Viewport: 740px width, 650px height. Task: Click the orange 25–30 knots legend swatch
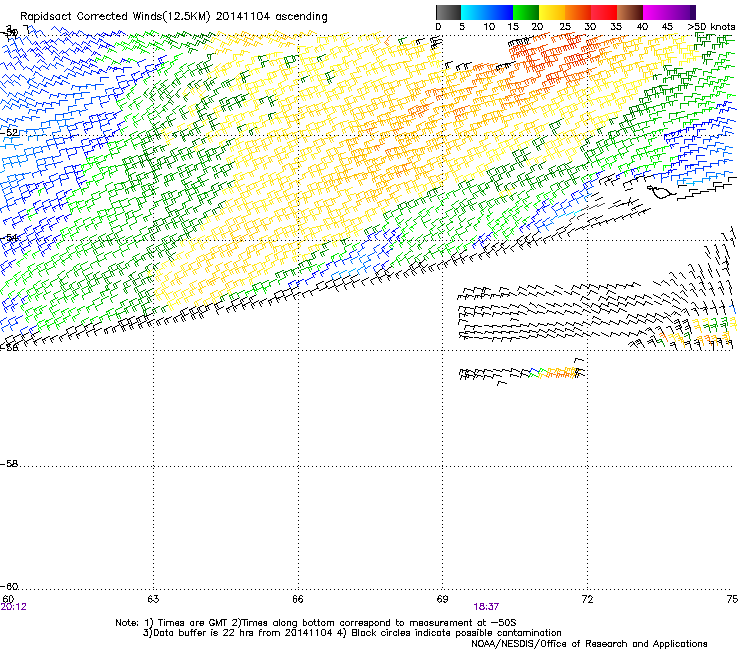tap(578, 12)
